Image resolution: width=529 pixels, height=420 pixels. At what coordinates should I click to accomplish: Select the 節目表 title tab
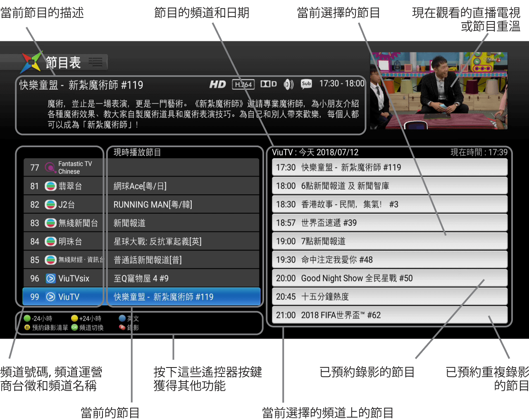(x=63, y=63)
